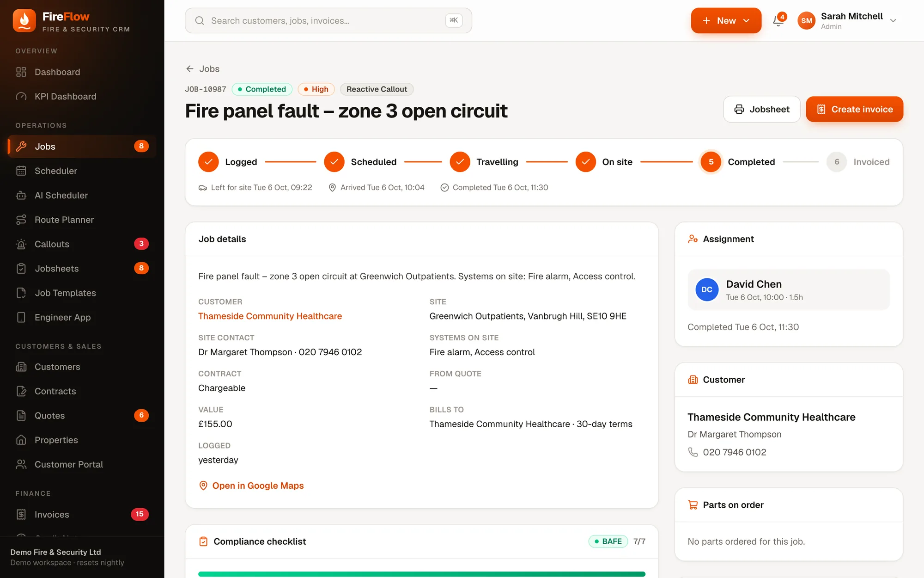Viewport: 924px width, 578px height.
Task: Click the phone icon beside 020 7946 0102
Action: (x=693, y=452)
